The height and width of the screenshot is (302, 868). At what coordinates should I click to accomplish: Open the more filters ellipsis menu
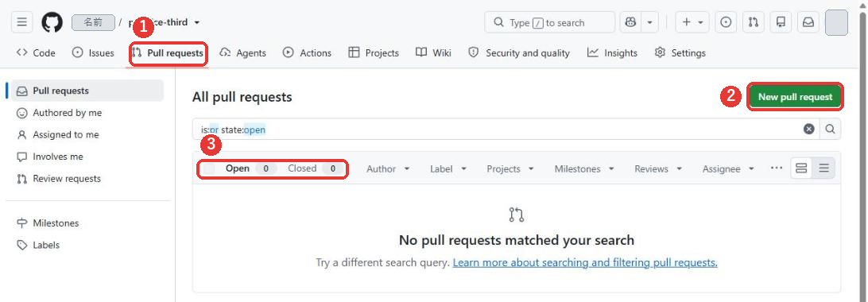coord(777,168)
